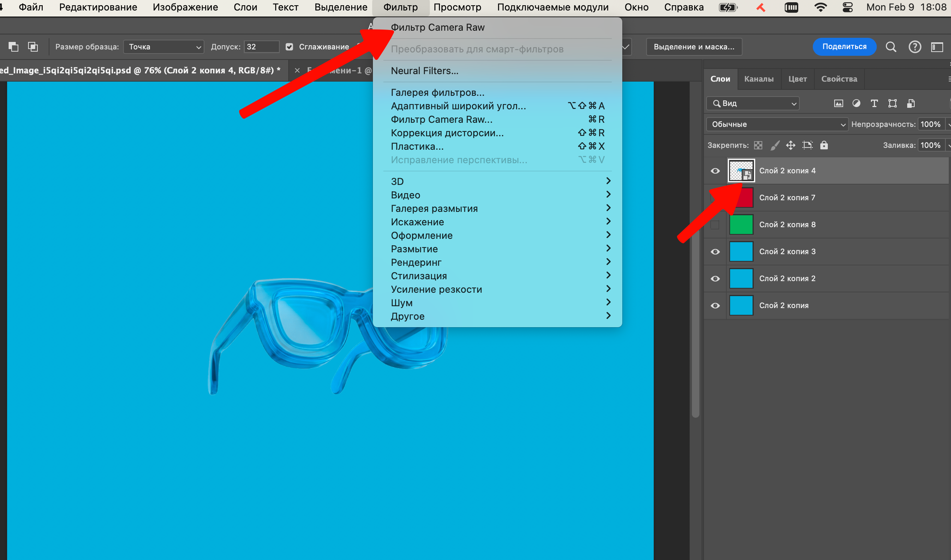951x560 pixels.
Task: Click the filter by smart objects icon
Action: 911,103
